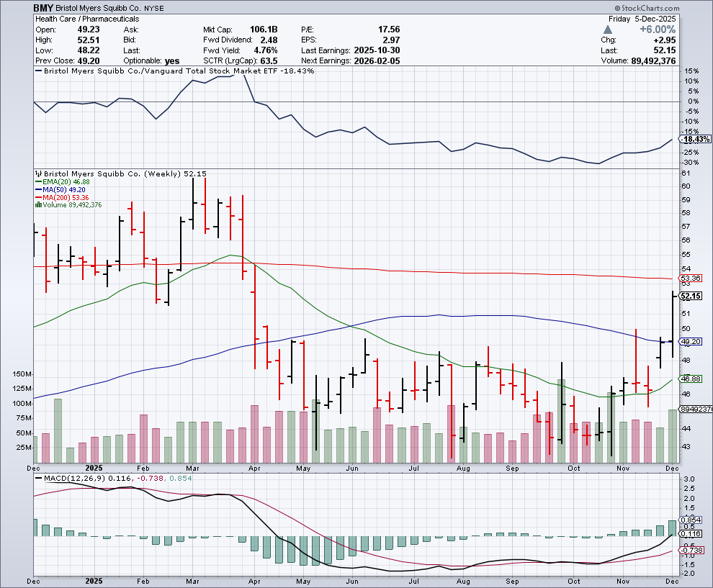The width and height of the screenshot is (713, 588).
Task: Click the Volume 89,492,376 legend entry
Action: 69,205
